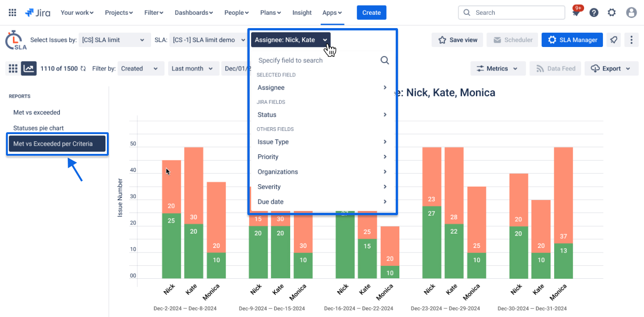This screenshot has height=317, width=644.
Task: Click the Create button
Action: click(x=371, y=12)
